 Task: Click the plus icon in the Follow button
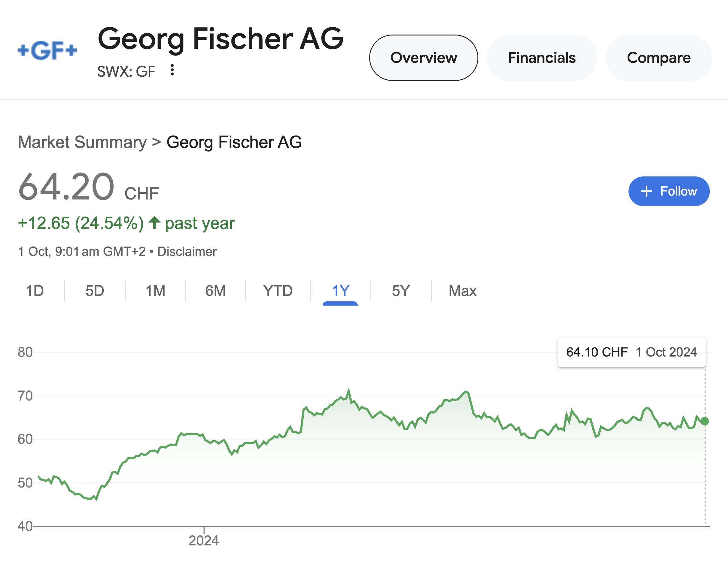[x=646, y=191]
